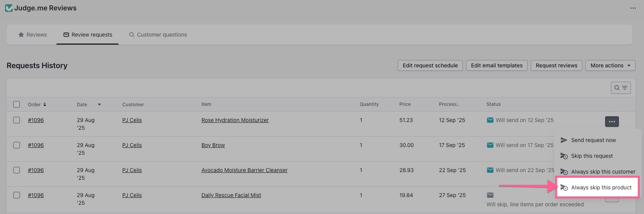Select Skip this request from the menu

(592, 156)
